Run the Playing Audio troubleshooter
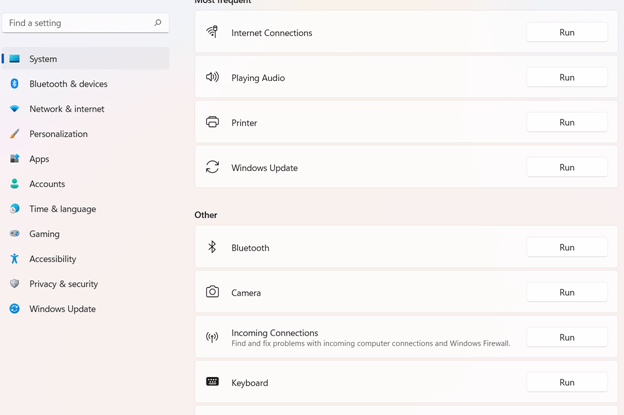This screenshot has width=624, height=415. [x=566, y=78]
